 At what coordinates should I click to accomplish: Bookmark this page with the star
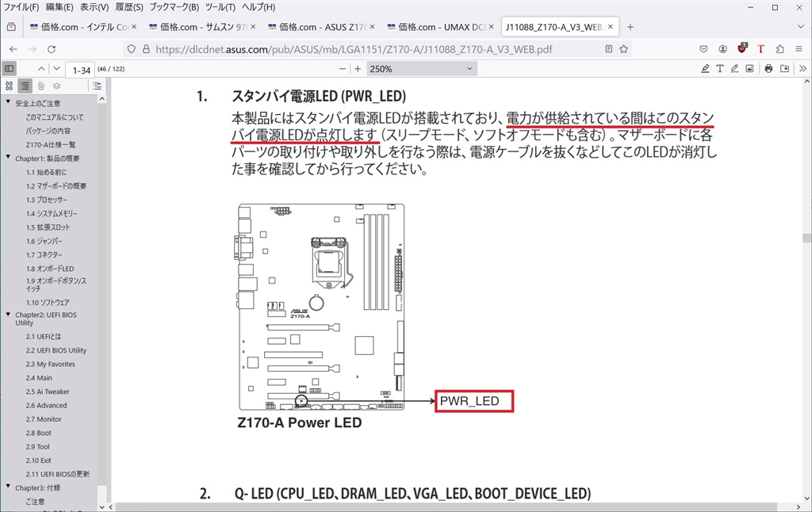point(623,49)
